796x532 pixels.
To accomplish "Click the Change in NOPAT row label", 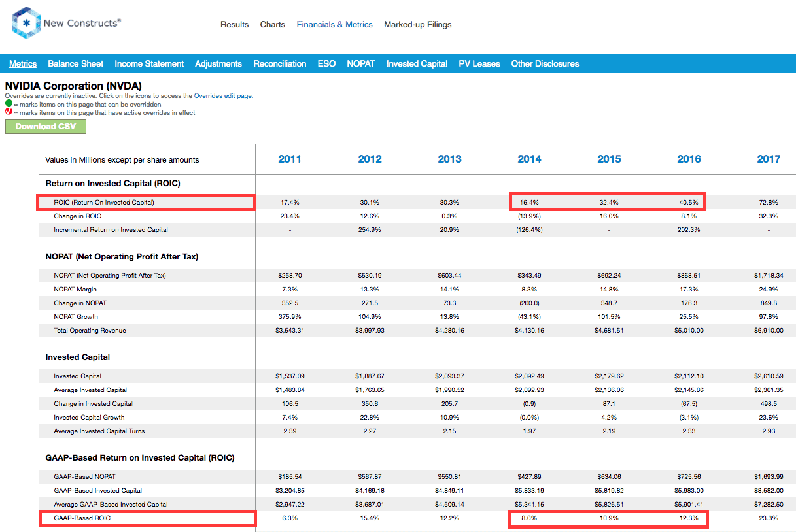I will point(80,303).
